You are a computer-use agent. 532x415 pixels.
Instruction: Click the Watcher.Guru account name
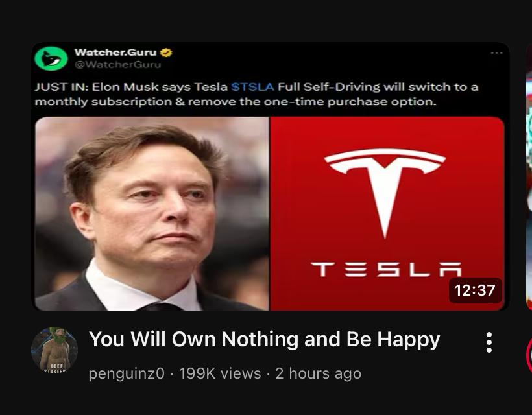click(115, 53)
